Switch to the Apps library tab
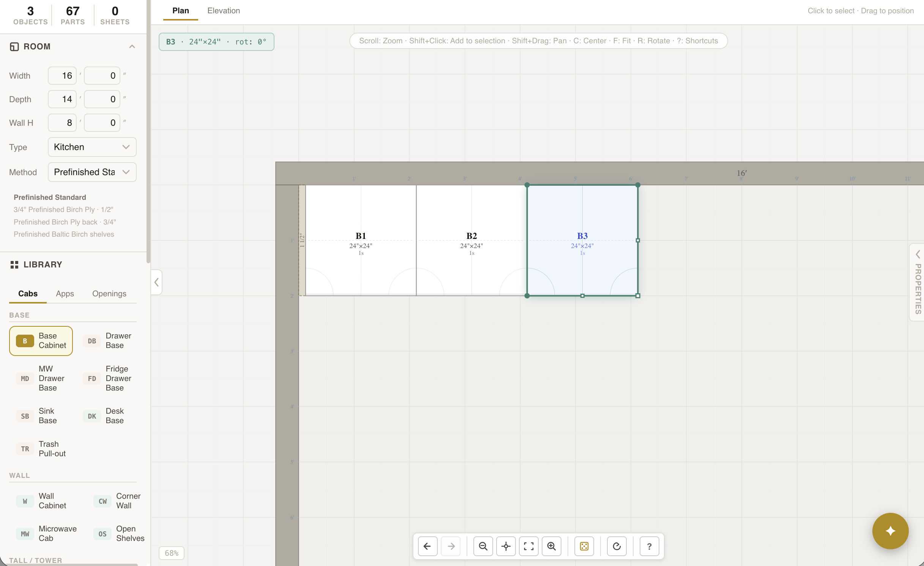Image resolution: width=924 pixels, height=566 pixels. [x=65, y=293]
